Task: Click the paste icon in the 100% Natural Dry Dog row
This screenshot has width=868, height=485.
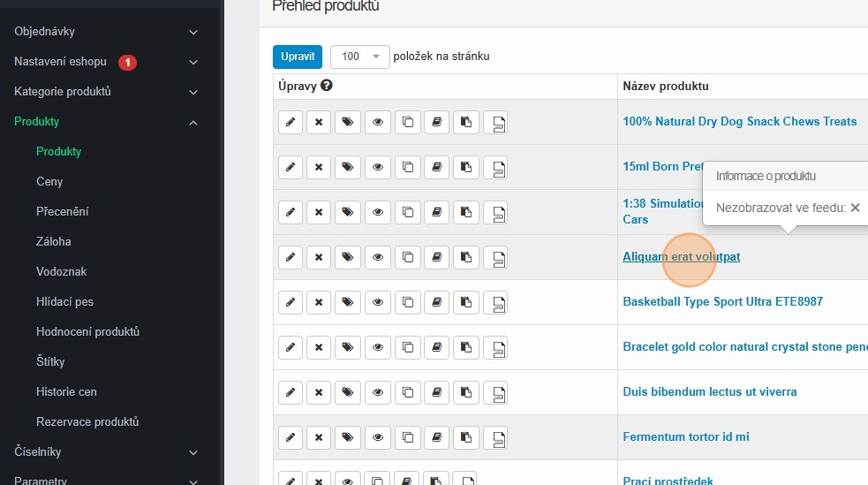Action: 466,123
